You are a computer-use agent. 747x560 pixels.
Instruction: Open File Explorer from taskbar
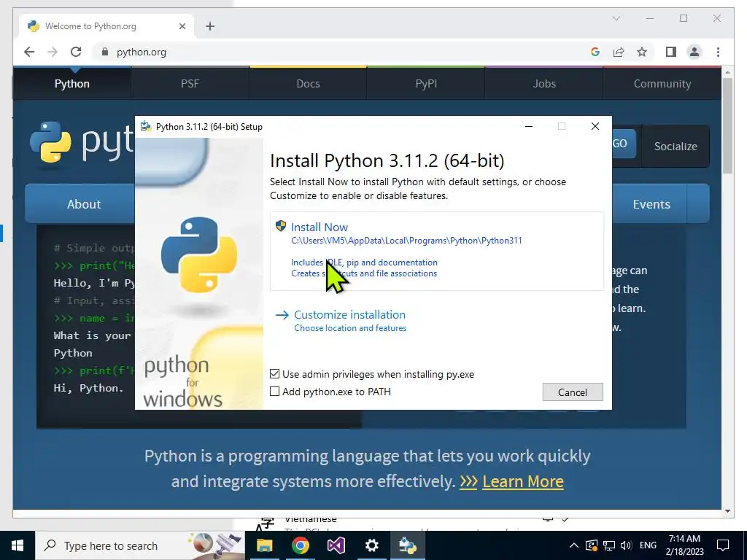point(264,545)
